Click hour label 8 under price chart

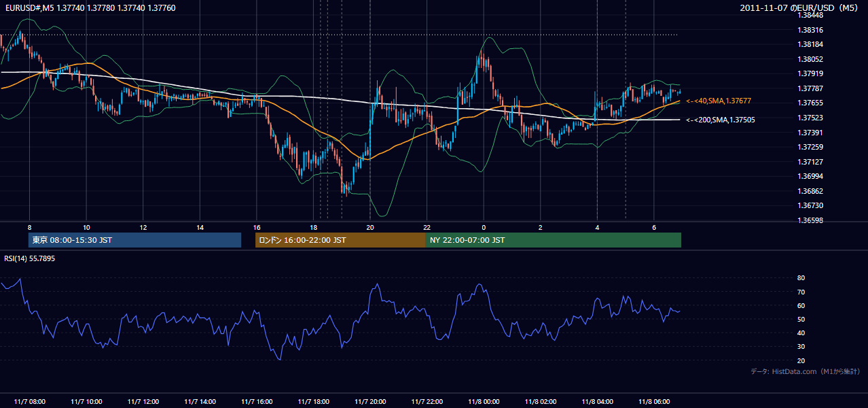29,227
